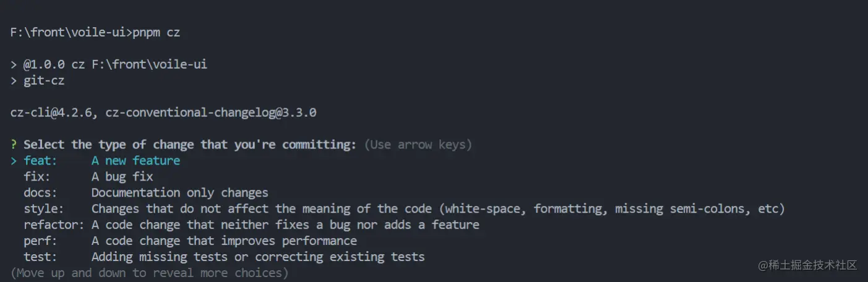
Task: Pick the test commit type
Action: (41, 257)
